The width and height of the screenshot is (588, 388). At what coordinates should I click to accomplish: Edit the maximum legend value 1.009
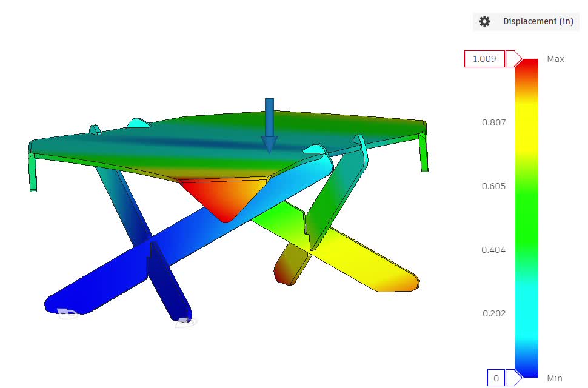click(x=484, y=59)
